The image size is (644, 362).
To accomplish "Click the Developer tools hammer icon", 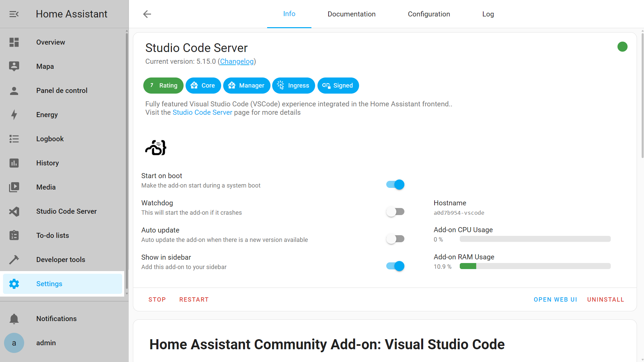I will [x=14, y=260].
